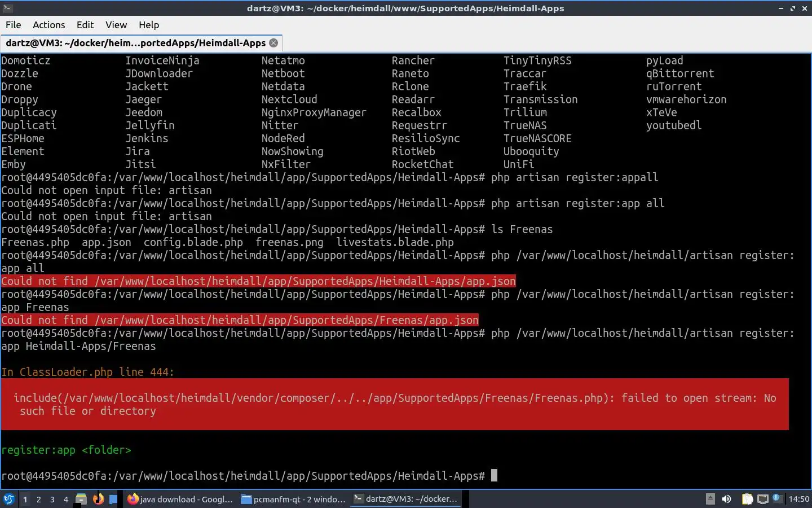Switch to pcmanfm-qt taskbar window
Screen dimensions: 812x508
[293, 499]
